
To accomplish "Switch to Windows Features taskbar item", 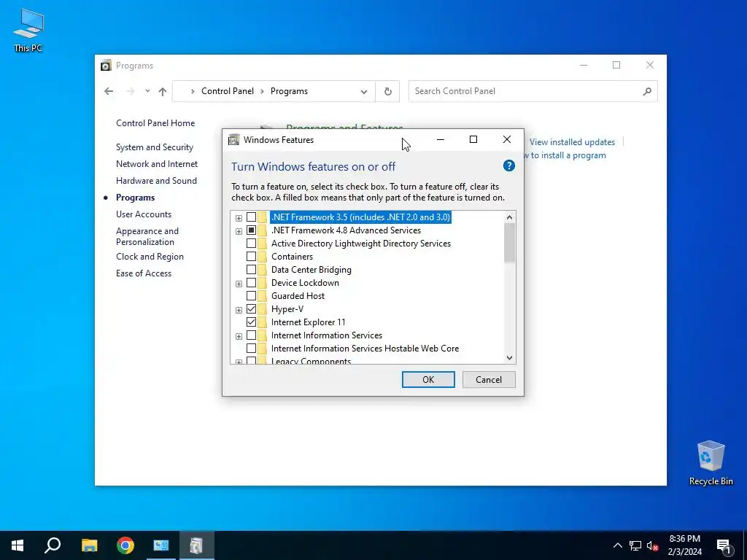I will [x=196, y=545].
